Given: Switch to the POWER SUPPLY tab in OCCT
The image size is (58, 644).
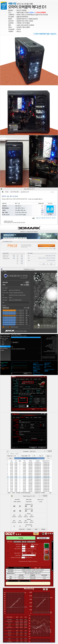Looking at the screenshot, I should [x=31, y=542].
